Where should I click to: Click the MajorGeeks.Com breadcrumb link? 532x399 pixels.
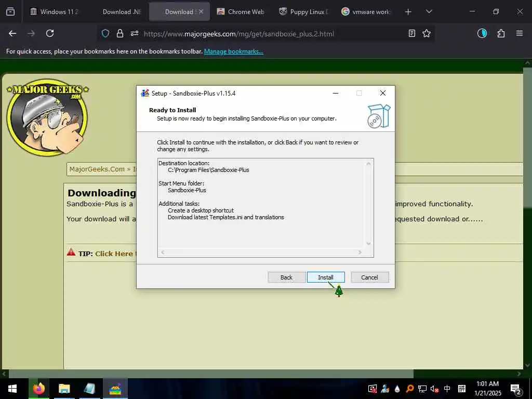click(97, 169)
